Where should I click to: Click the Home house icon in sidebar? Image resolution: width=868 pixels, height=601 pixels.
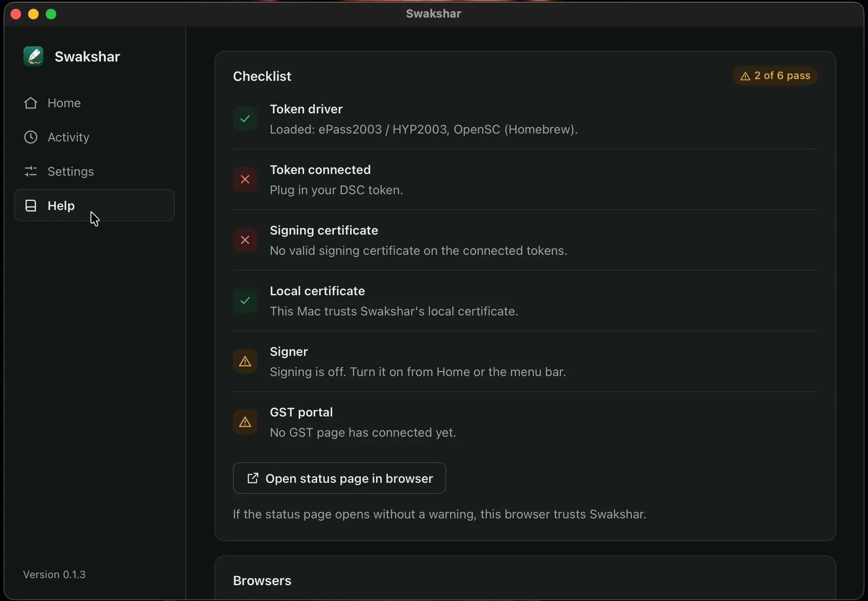pyautogui.click(x=31, y=103)
